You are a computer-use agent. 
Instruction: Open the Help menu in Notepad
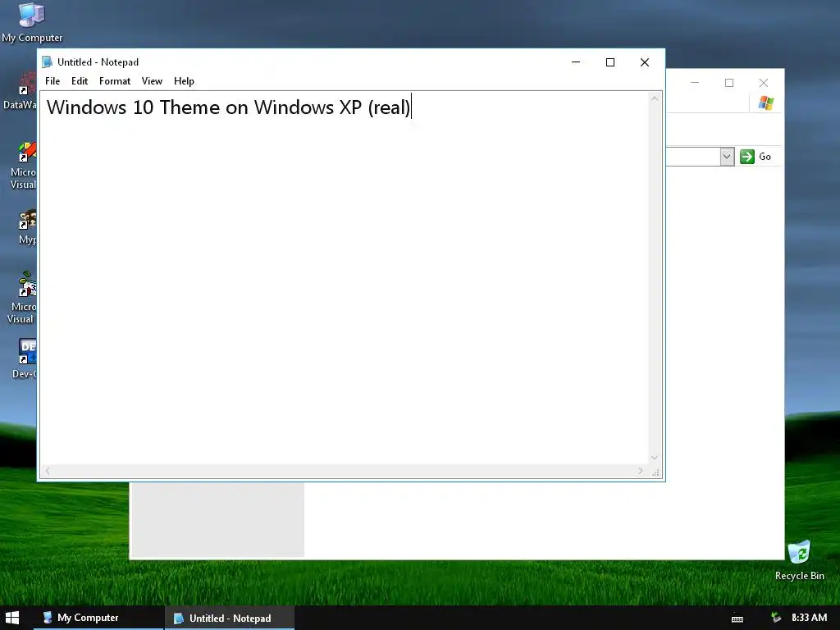[184, 81]
